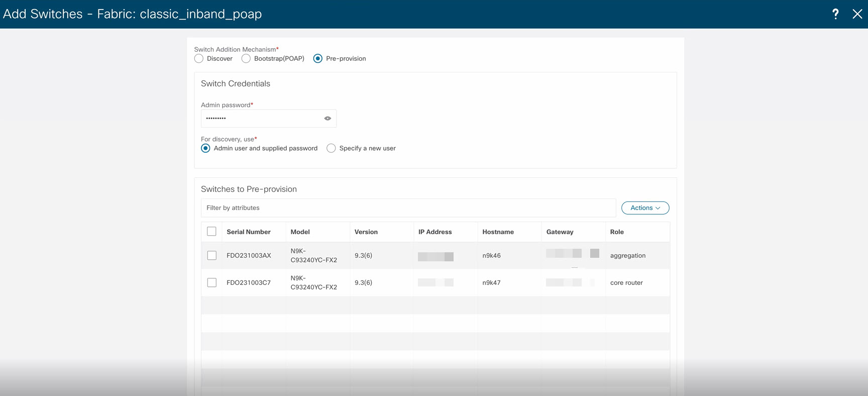This screenshot has height=396, width=868.
Task: Check the row for FDO231003AX
Action: 212,256
